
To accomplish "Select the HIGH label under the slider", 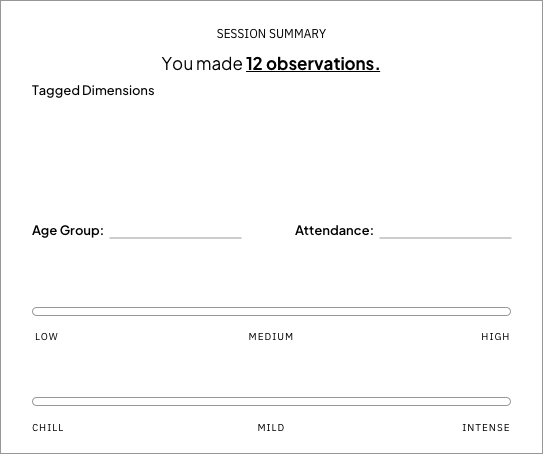I will pyautogui.click(x=495, y=337).
